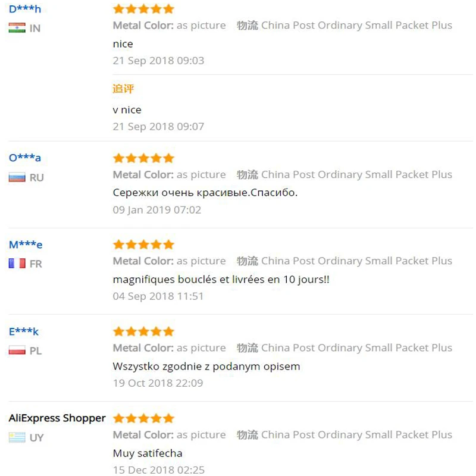Click the orange 追评 follow-up review label

[123, 89]
